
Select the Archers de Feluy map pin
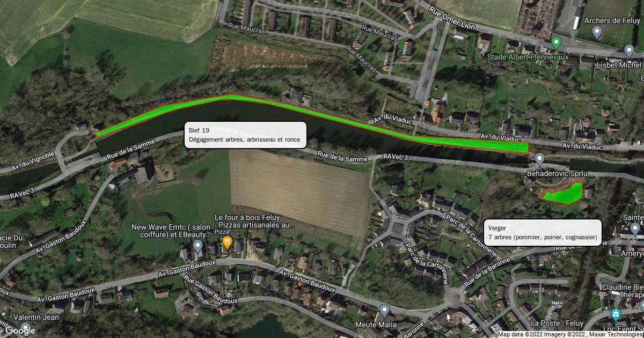point(597,33)
